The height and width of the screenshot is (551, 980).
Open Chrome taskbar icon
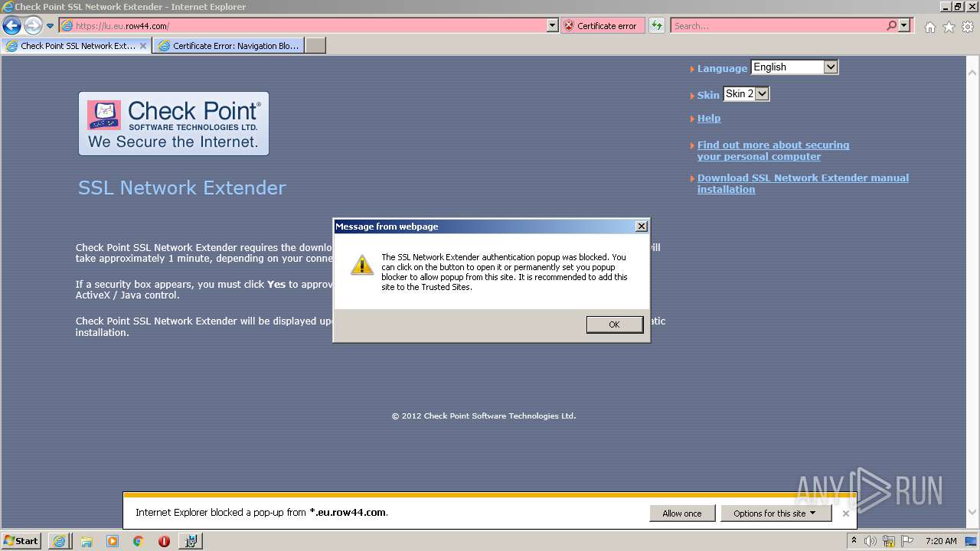coord(138,541)
